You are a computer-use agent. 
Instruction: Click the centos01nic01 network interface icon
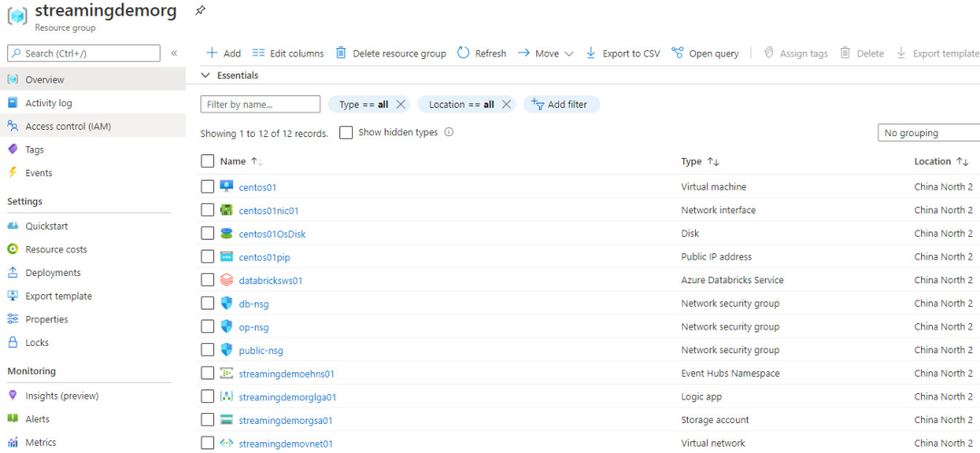point(226,211)
